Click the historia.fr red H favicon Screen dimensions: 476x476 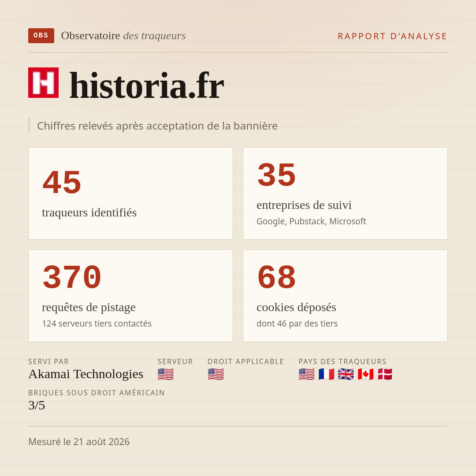(43, 82)
